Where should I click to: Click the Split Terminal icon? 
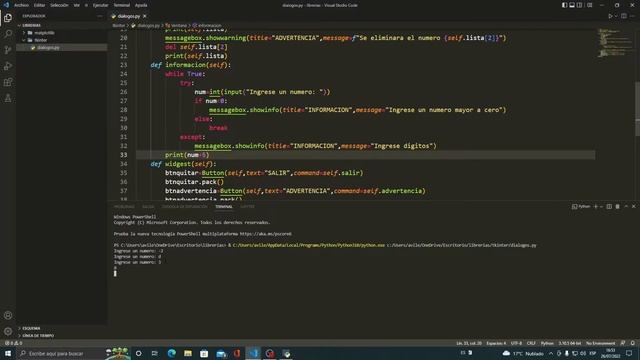(609, 207)
